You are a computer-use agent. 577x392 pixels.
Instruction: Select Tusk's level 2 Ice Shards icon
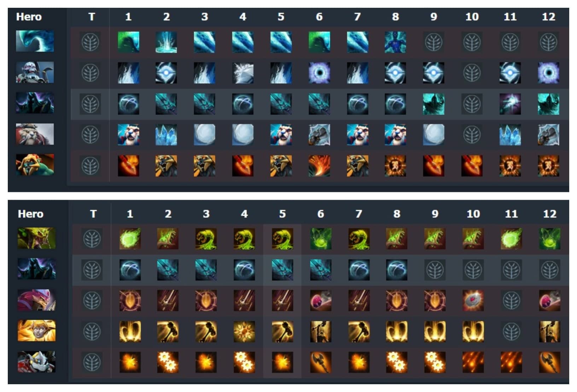click(x=166, y=135)
